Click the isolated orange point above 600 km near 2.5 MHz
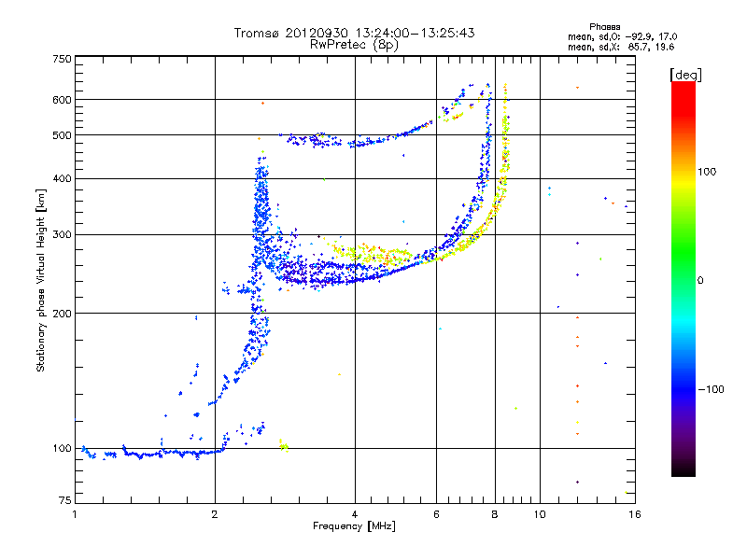 [x=262, y=103]
